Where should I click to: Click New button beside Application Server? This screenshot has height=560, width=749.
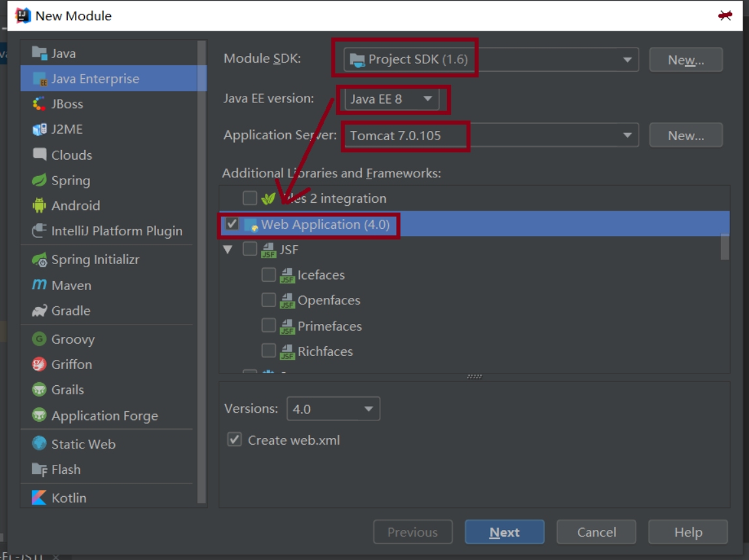coord(686,136)
